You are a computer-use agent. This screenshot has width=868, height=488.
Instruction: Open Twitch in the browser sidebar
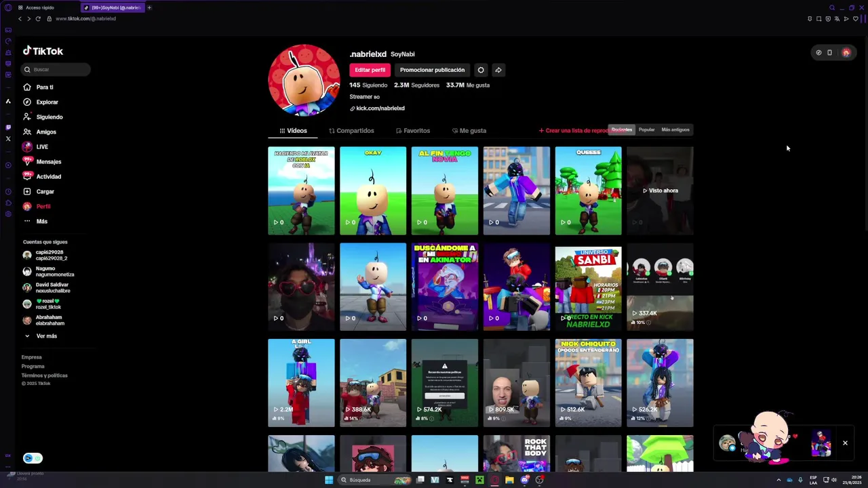click(8, 127)
